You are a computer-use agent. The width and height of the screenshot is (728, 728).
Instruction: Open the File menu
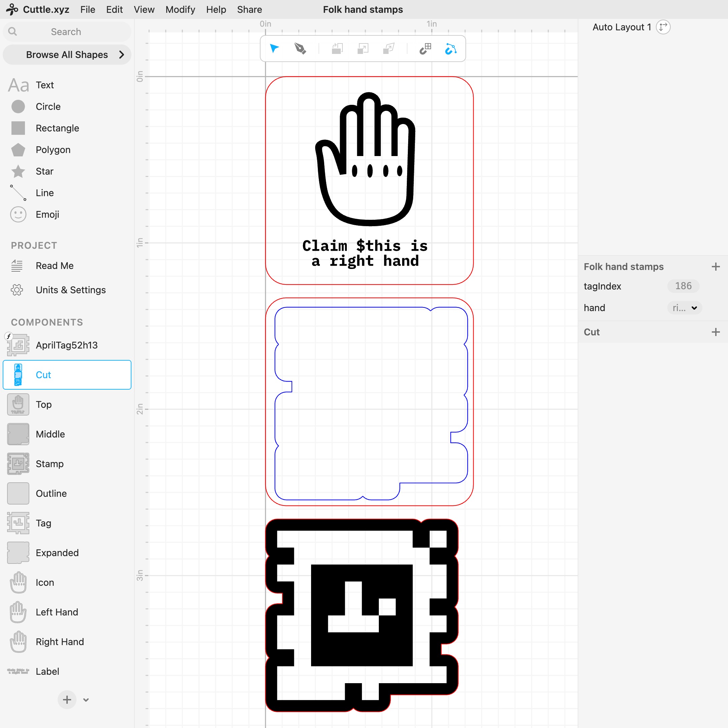pos(87,9)
